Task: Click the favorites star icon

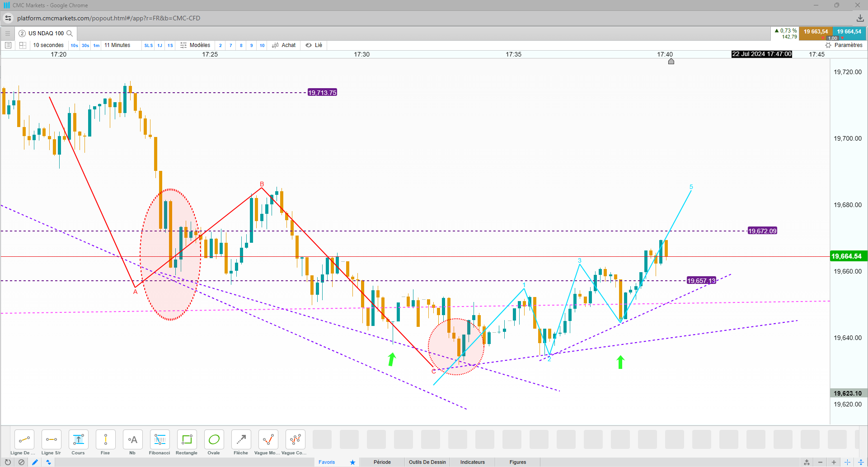Action: point(352,462)
